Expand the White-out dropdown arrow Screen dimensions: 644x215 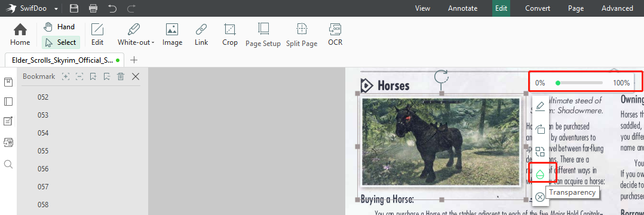(153, 42)
